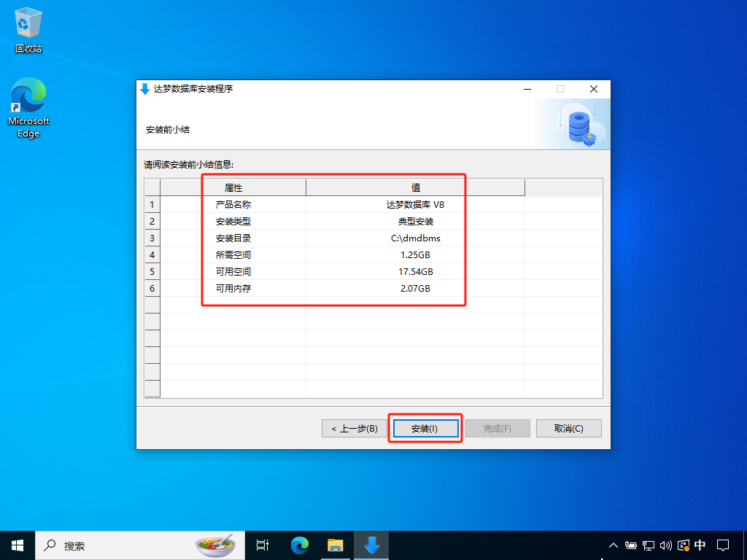Select the 2.07GB value cell
The width and height of the screenshot is (747, 560).
pos(415,288)
